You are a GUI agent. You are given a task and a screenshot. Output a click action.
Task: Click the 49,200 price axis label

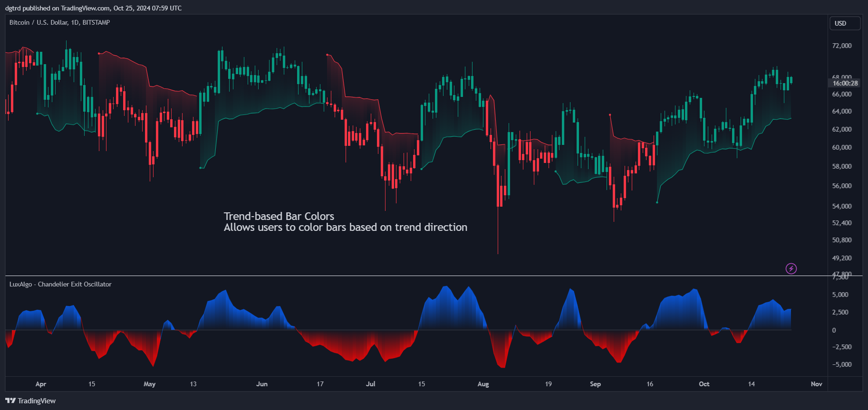842,258
